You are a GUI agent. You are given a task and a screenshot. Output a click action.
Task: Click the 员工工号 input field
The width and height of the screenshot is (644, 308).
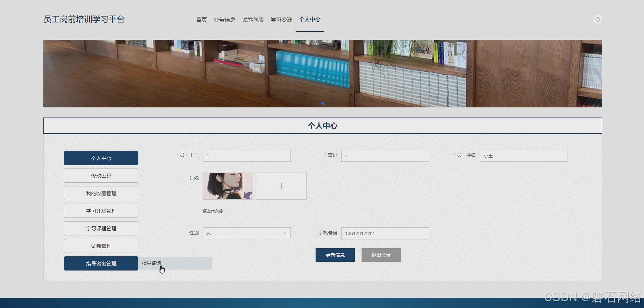pos(247,156)
